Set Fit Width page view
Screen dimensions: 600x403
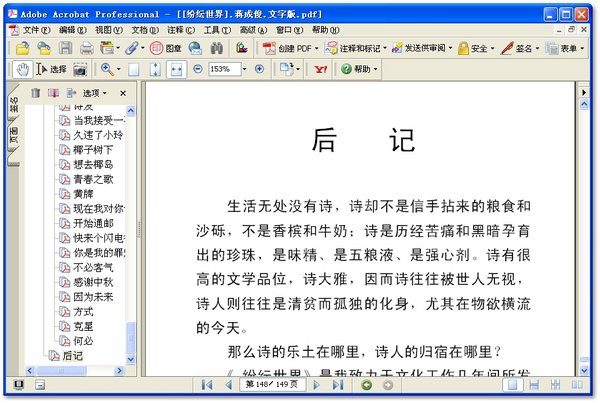[x=176, y=70]
